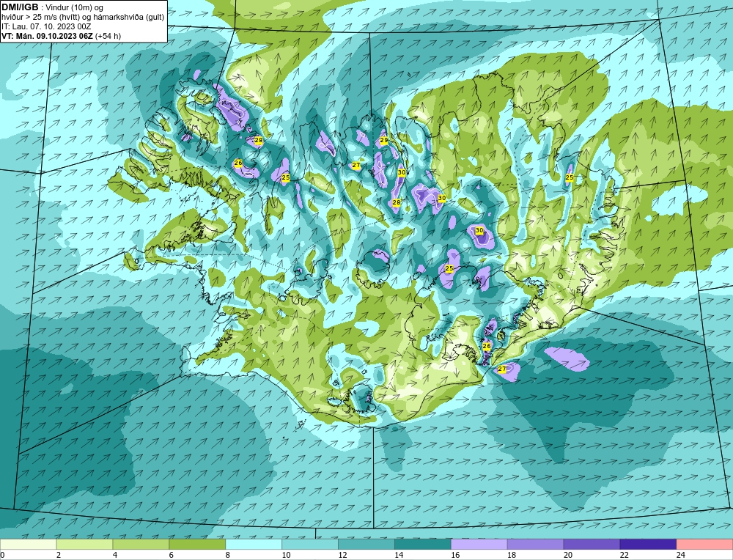This screenshot has height=560, width=733.
Task: Click the medium purple 18–20 m/s legend swatch
Action: (535, 544)
